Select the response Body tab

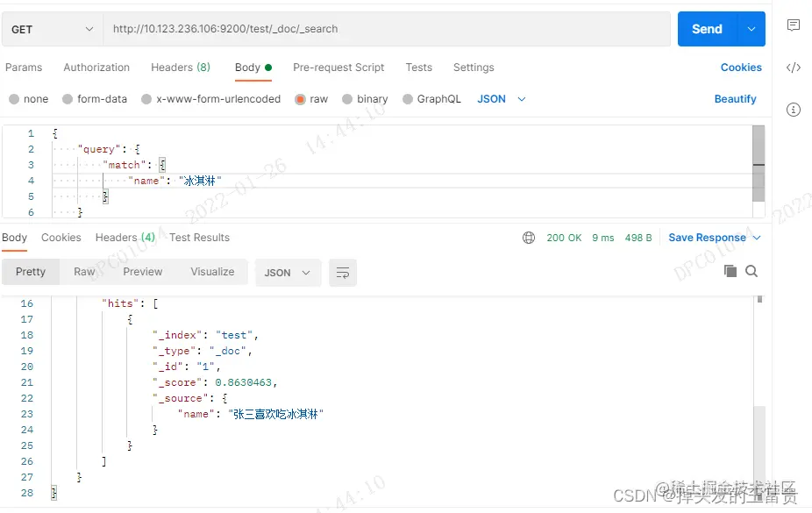pos(14,238)
